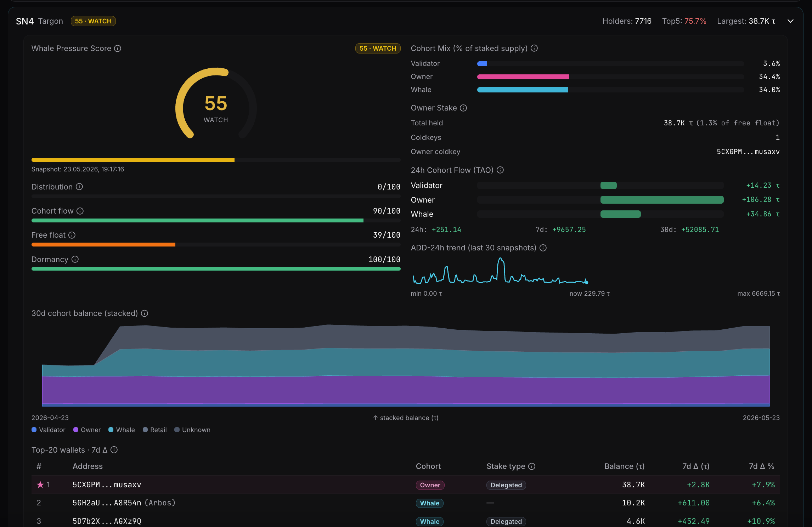This screenshot has height=527, width=812.
Task: Click the 7d Δ (τ) column header
Action: point(696,466)
